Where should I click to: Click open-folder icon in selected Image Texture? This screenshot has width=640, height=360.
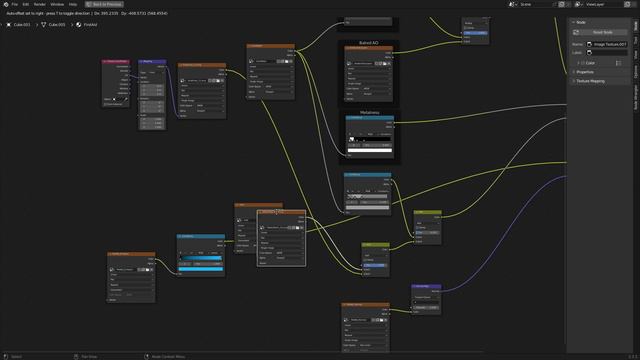point(298,227)
